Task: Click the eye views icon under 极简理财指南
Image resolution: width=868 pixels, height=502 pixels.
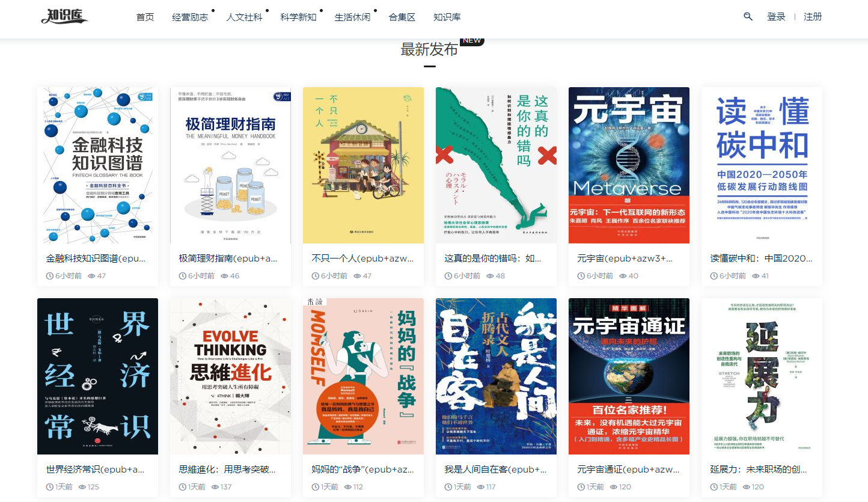Action: [224, 276]
